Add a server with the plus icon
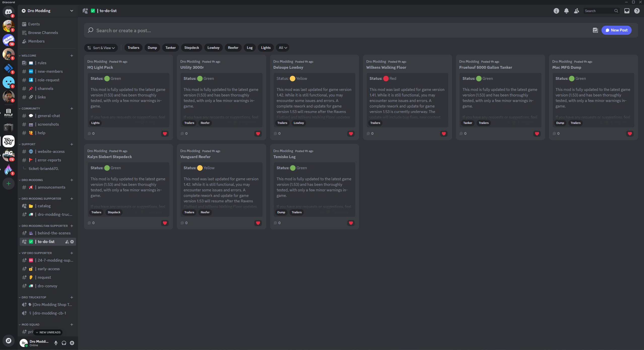 [9, 184]
